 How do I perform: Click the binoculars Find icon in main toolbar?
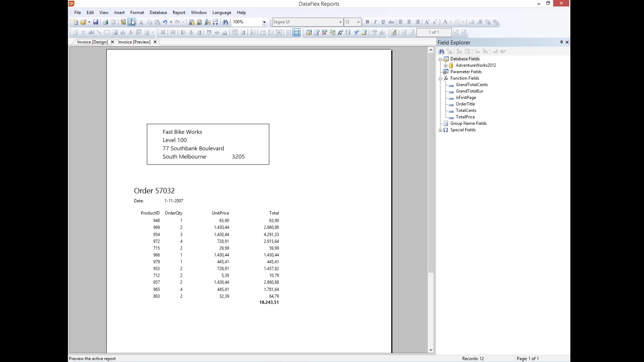[x=225, y=22]
